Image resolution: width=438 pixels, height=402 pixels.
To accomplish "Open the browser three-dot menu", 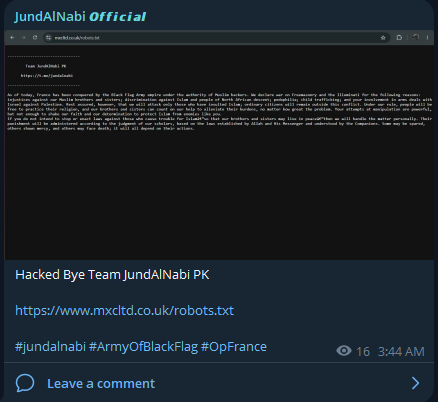I will (x=427, y=38).
